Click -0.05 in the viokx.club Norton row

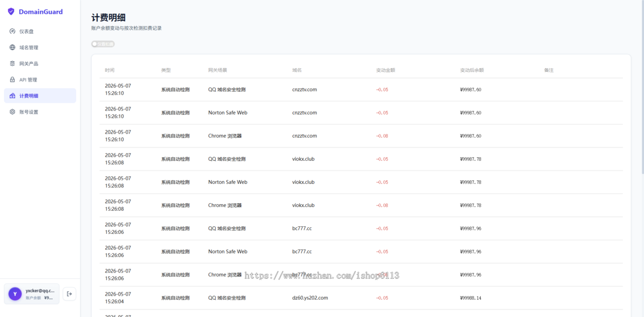[382, 182]
